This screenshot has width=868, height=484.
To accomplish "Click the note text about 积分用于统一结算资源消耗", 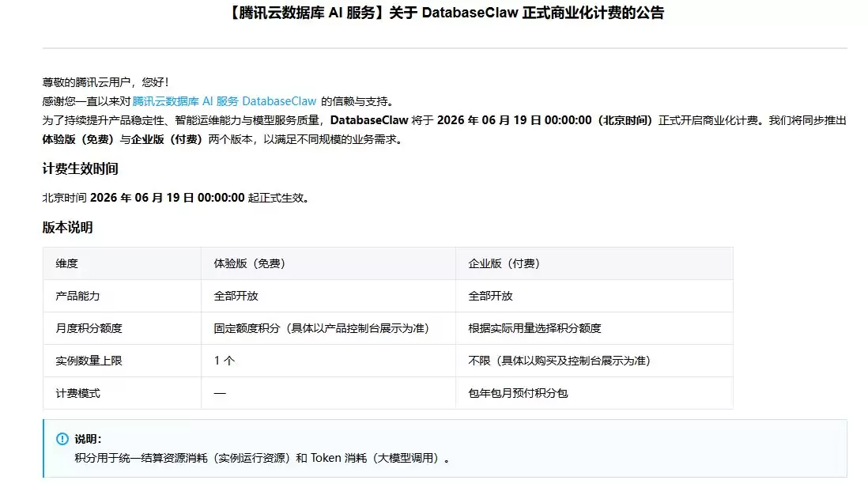I will (262, 459).
